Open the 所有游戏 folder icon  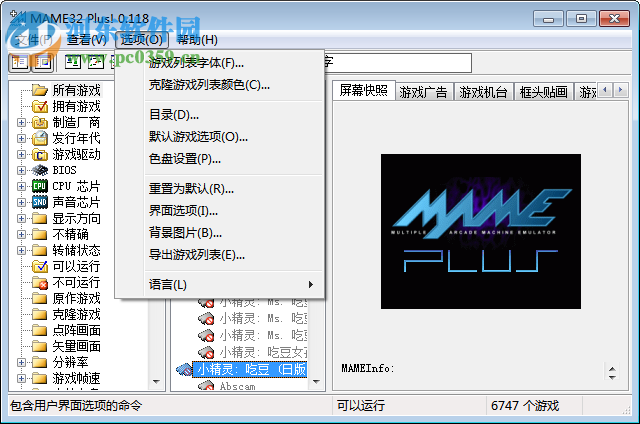click(40, 90)
